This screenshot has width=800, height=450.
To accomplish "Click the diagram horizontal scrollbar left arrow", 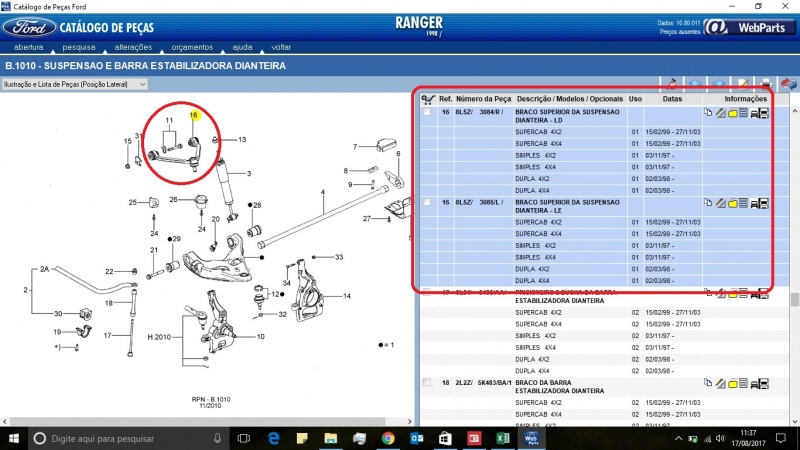I will tap(5, 421).
